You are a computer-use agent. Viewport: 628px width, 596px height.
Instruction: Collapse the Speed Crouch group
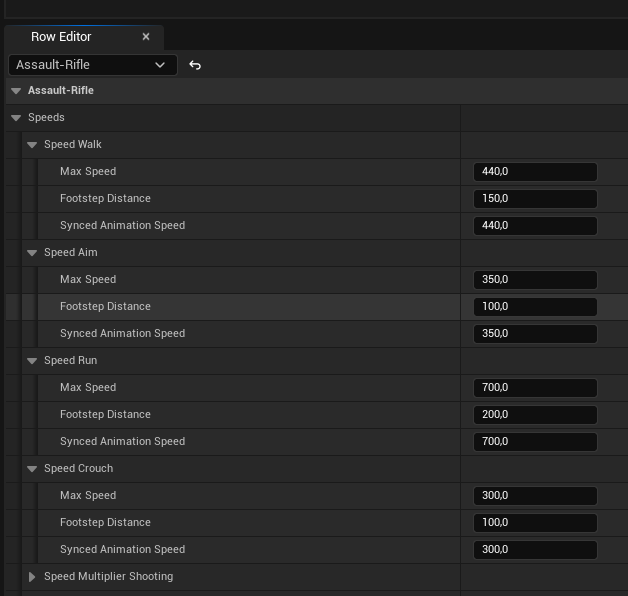coord(32,469)
